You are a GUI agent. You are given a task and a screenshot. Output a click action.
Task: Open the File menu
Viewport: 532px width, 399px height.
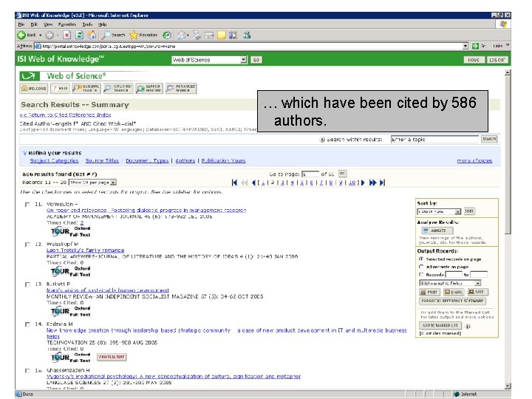click(x=21, y=24)
